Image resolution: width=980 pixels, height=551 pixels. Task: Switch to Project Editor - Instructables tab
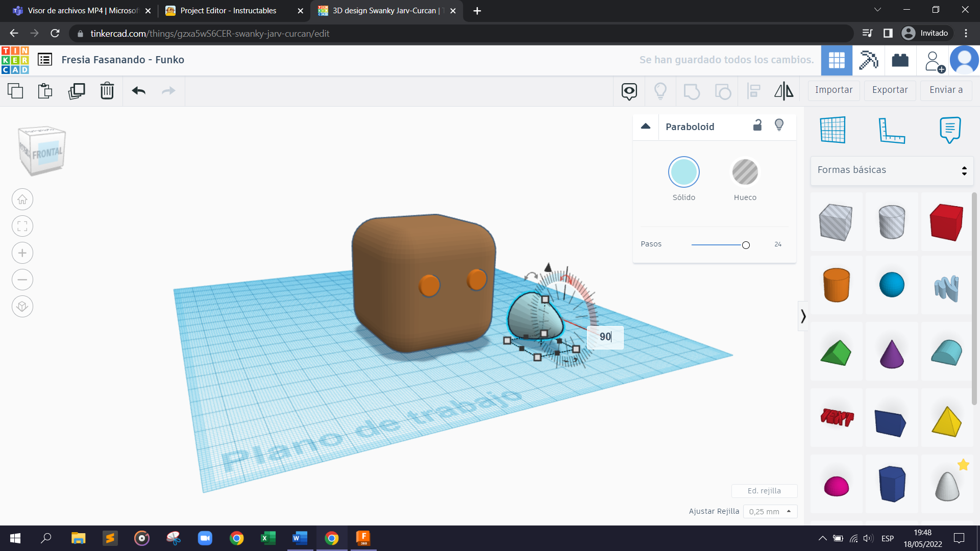pos(234,11)
